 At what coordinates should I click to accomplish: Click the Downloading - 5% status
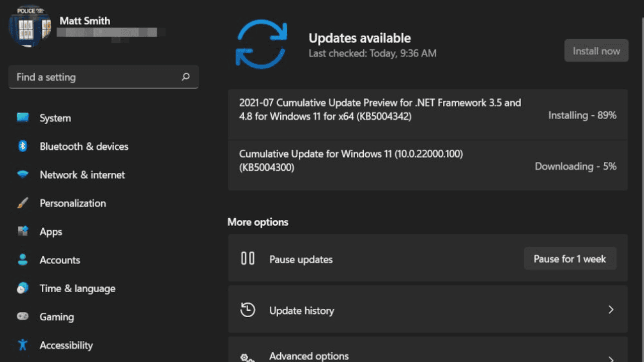(576, 166)
